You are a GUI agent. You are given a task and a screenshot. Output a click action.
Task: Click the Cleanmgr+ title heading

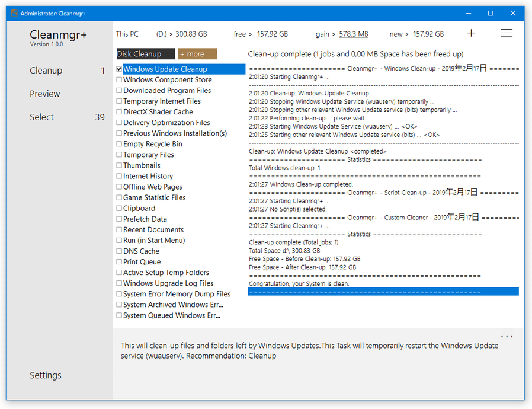click(59, 34)
